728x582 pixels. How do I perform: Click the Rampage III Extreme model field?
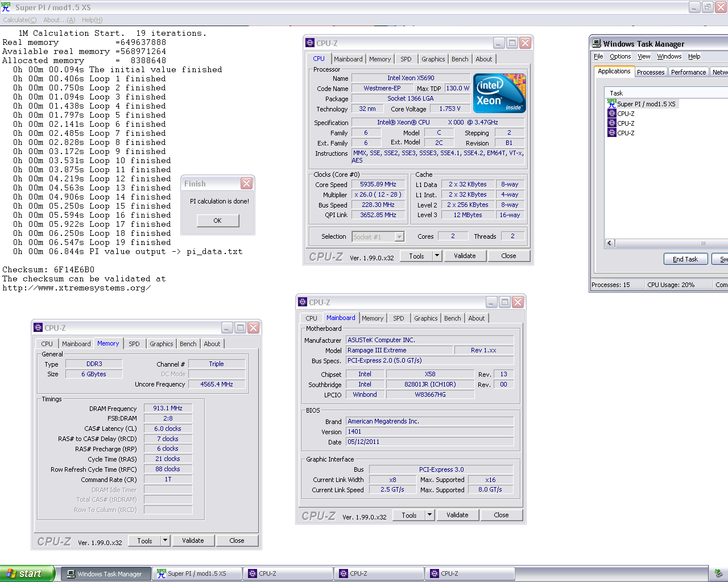[399, 350]
